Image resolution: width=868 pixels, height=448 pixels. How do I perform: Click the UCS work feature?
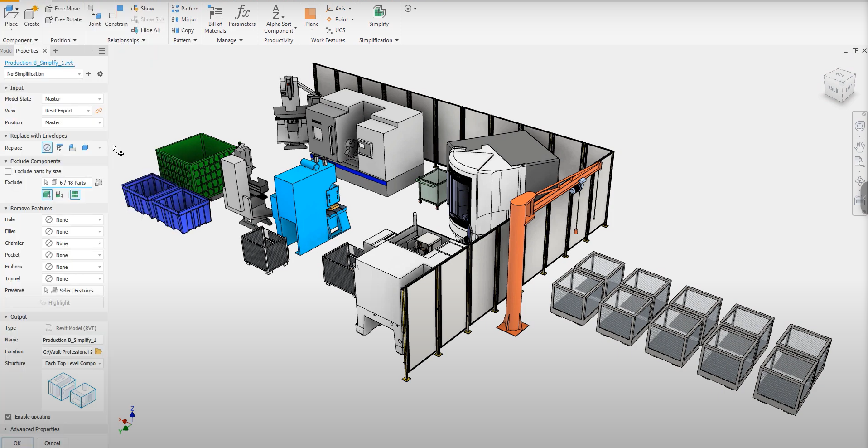[336, 30]
